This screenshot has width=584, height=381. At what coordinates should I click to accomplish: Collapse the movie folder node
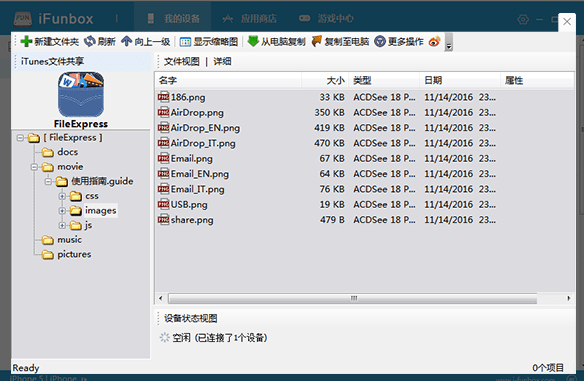[x=34, y=167]
